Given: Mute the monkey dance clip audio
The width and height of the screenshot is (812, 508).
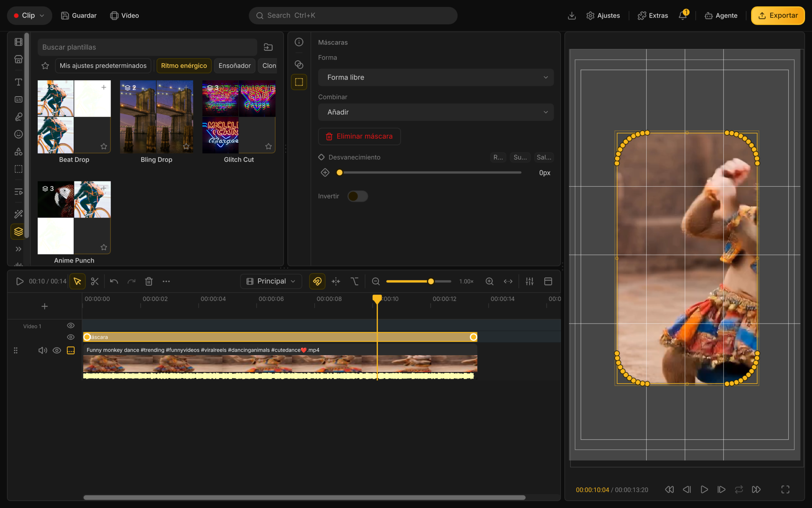Looking at the screenshot, I should point(43,350).
